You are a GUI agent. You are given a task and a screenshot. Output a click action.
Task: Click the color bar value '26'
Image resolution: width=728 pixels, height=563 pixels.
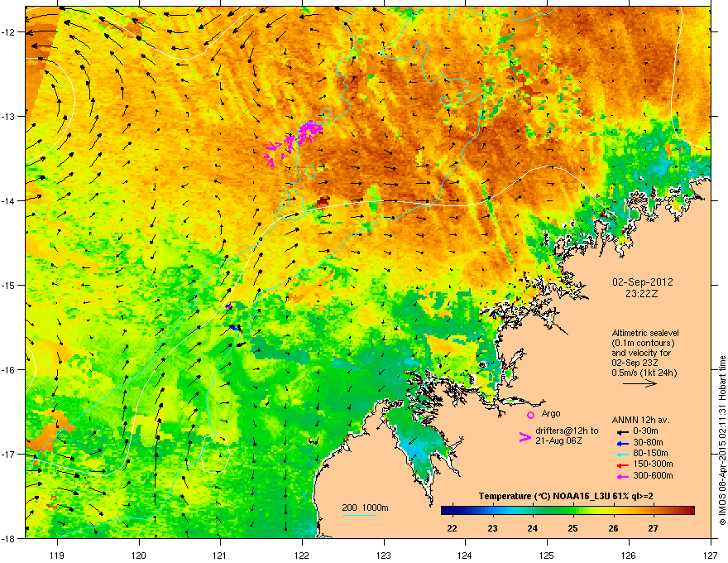click(x=613, y=528)
